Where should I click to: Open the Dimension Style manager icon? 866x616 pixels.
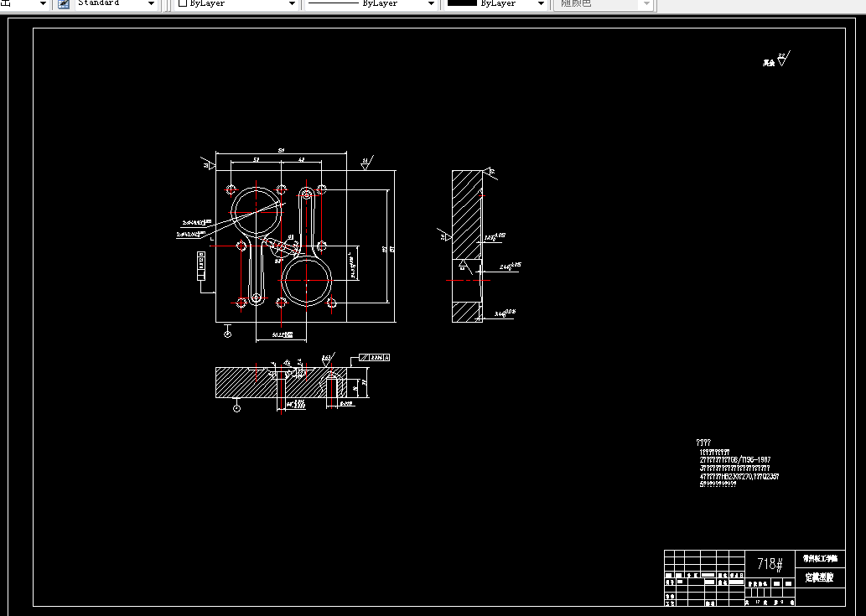pos(64,3)
